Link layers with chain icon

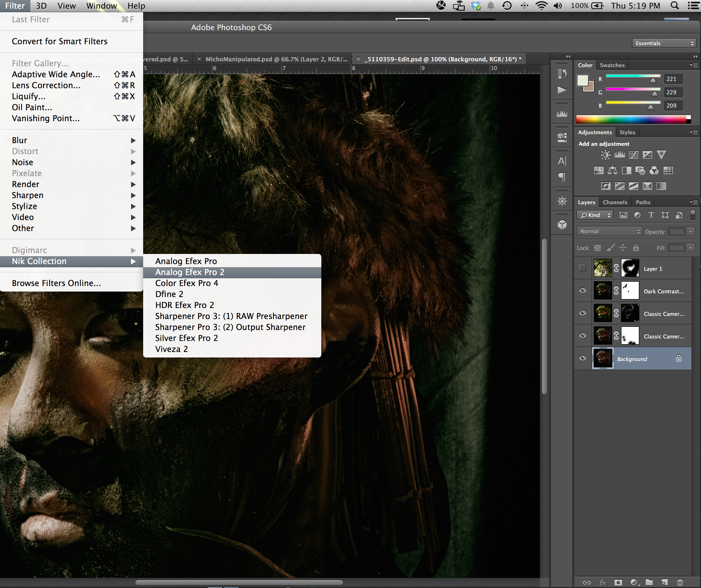pyautogui.click(x=587, y=582)
